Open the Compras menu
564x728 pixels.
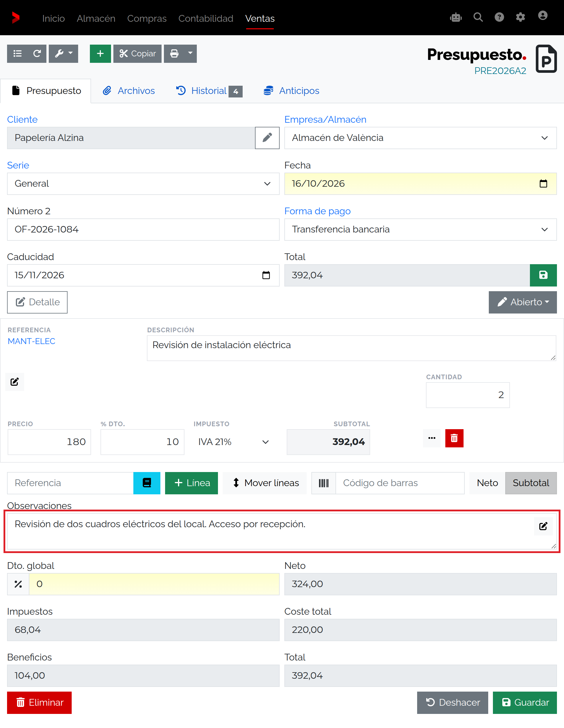(x=147, y=18)
